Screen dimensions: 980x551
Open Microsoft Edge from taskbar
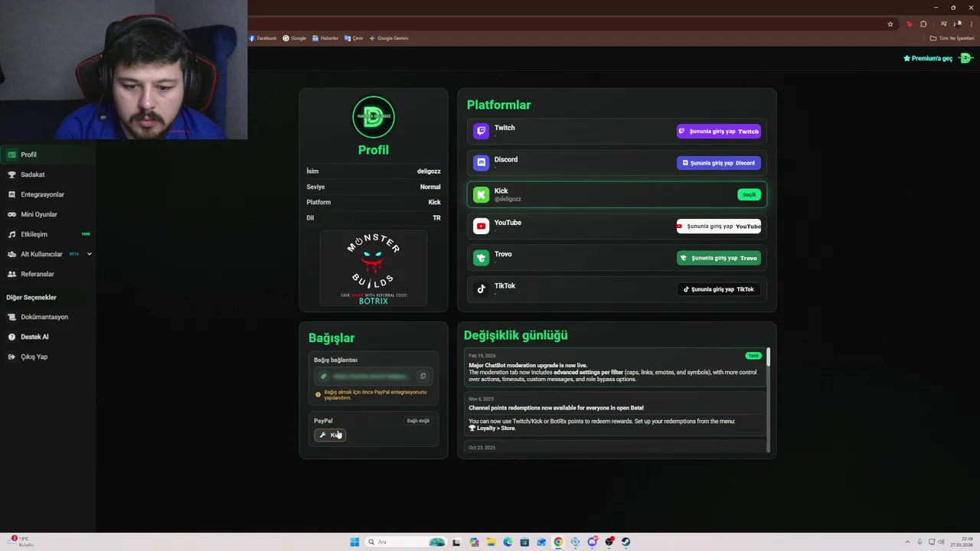tap(508, 542)
